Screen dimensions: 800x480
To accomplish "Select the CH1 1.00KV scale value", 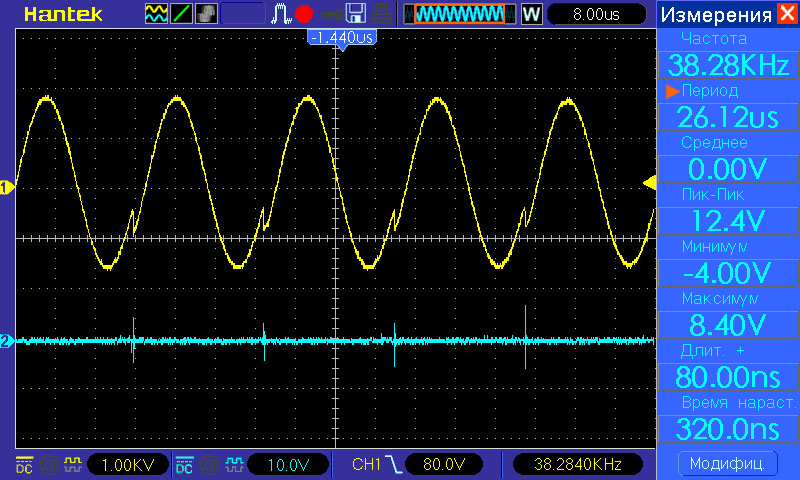I will pyautogui.click(x=128, y=465).
